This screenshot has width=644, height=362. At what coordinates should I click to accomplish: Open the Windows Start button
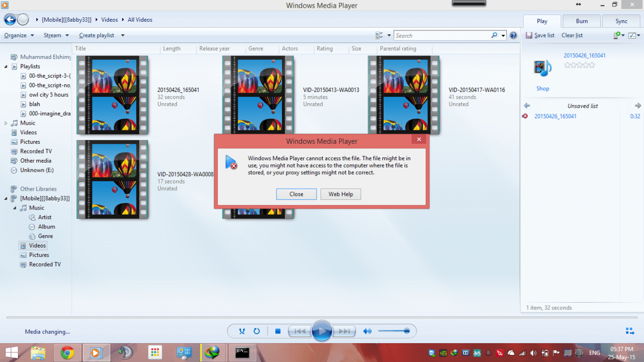point(12,353)
